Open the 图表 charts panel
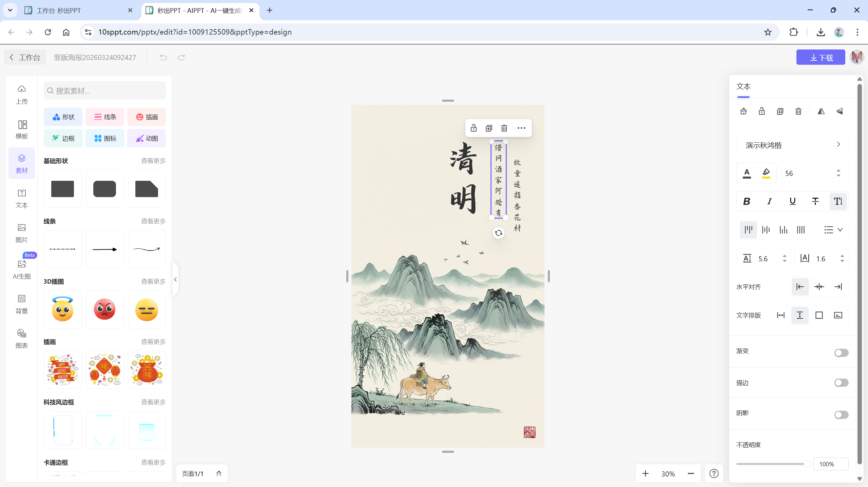 pyautogui.click(x=22, y=339)
